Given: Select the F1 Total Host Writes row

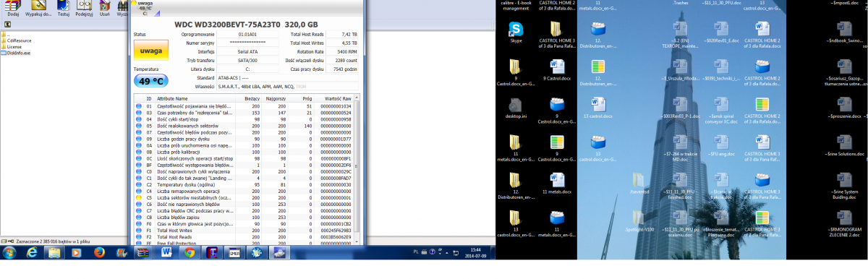Looking at the screenshot, I should 244,230.
